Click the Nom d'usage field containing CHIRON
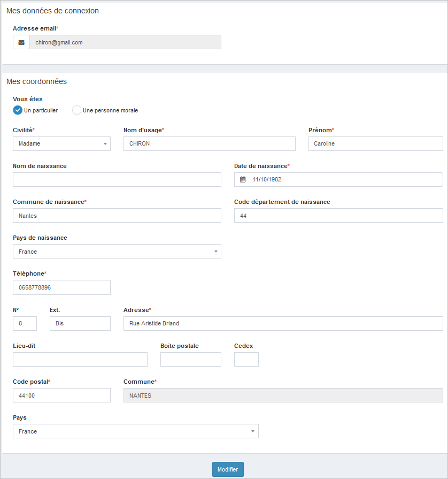This screenshot has height=479, width=448. point(209,143)
